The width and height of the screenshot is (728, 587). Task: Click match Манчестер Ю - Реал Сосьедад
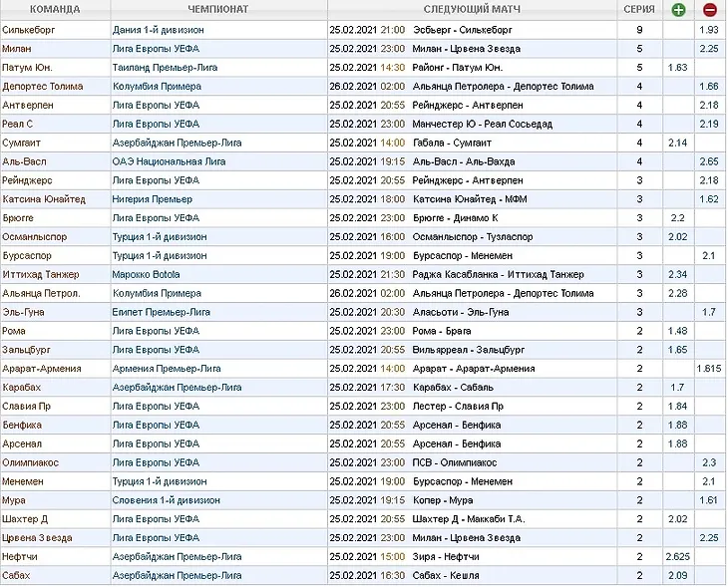483,125
